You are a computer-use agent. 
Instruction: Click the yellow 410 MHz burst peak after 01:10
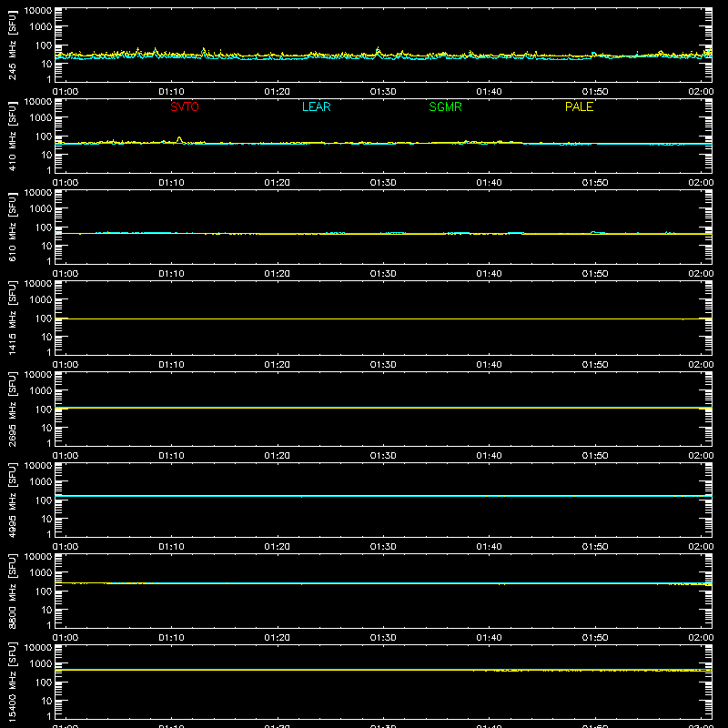(x=179, y=138)
